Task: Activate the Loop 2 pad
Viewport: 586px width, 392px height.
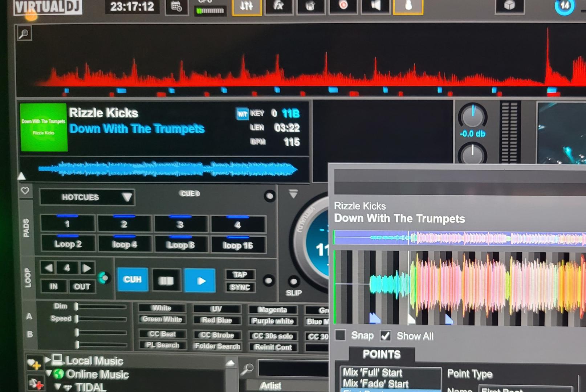Action: tap(68, 244)
